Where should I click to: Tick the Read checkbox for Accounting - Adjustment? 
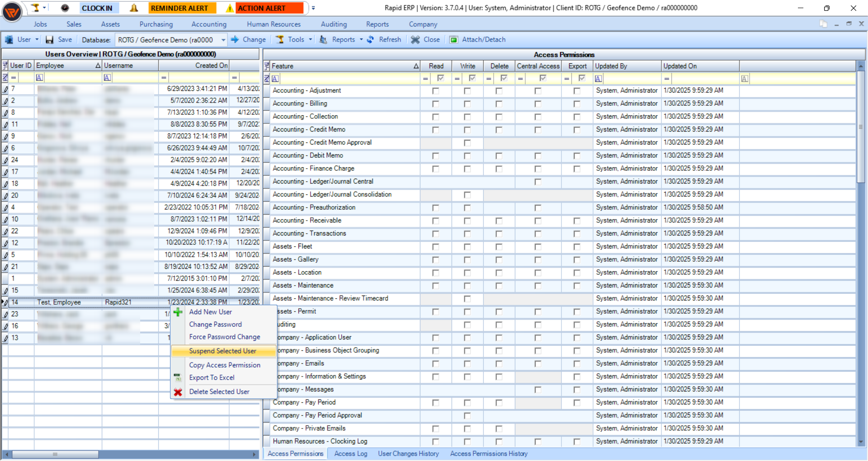pos(435,91)
